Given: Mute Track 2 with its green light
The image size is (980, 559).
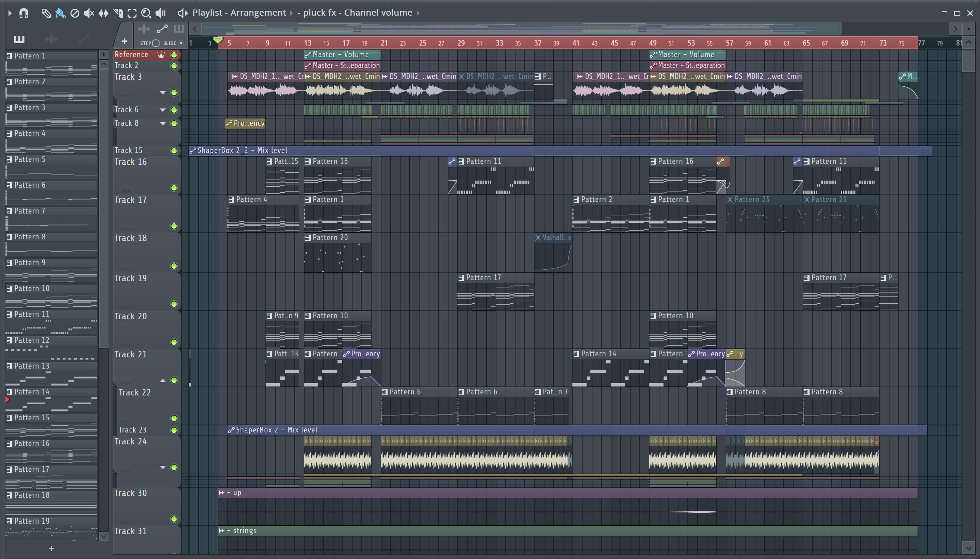Looking at the screenshot, I should tap(174, 66).
